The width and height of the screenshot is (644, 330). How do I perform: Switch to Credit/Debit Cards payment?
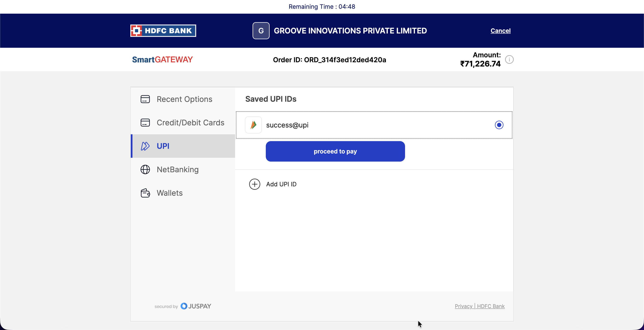click(183, 123)
